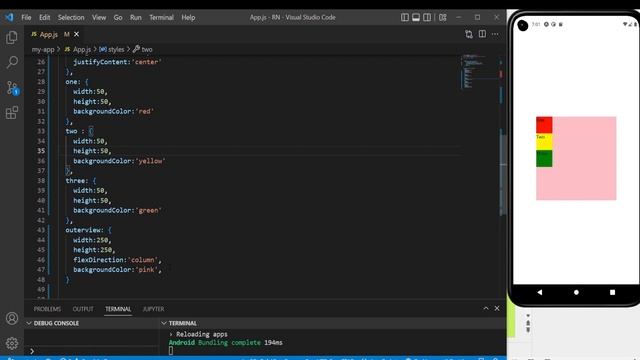Close the bottom panel

(497, 308)
